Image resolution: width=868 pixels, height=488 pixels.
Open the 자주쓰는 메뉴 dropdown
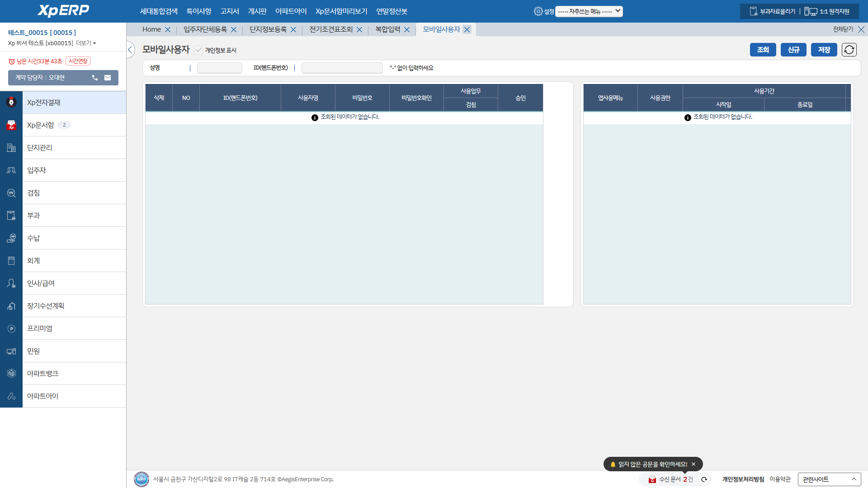click(x=589, y=11)
